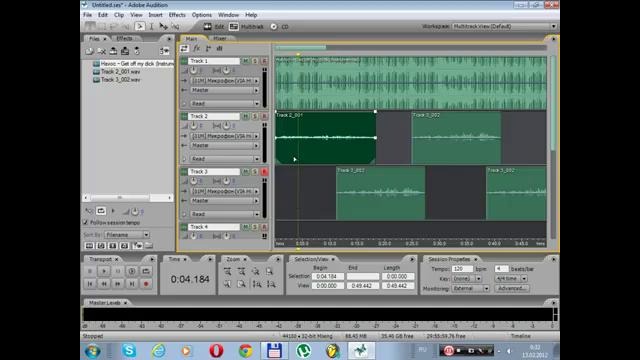Click the Import File icon in Files panel
The width and height of the screenshot is (640, 360).
[x=89, y=51]
